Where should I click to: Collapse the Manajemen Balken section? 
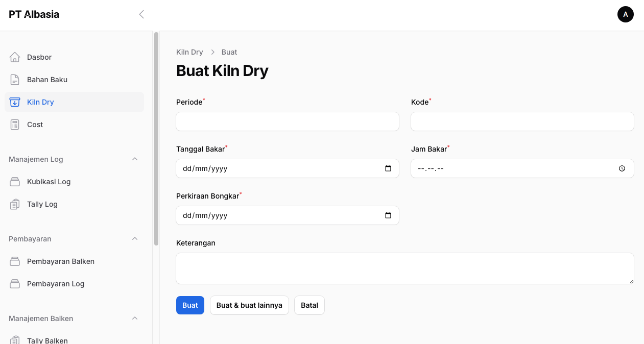coord(135,318)
